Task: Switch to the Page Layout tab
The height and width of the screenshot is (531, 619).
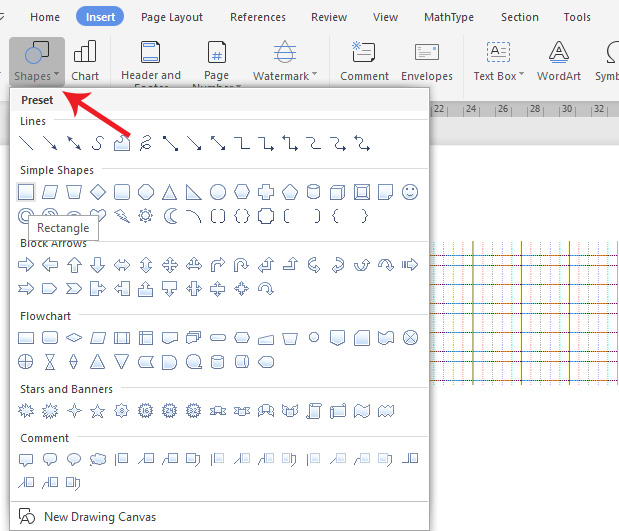Action: click(x=172, y=17)
